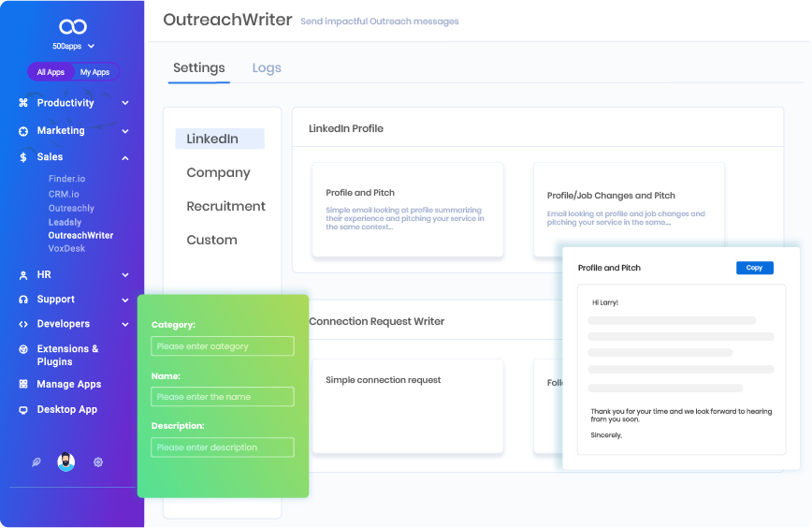The width and height of the screenshot is (812, 528).
Task: Open the settings gear icon
Action: pos(98,462)
